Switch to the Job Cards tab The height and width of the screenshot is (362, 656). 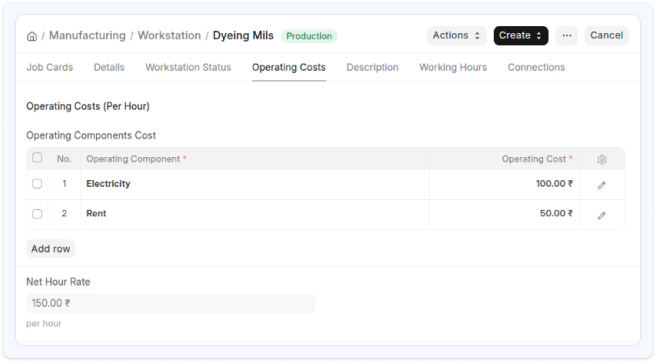[x=50, y=67]
